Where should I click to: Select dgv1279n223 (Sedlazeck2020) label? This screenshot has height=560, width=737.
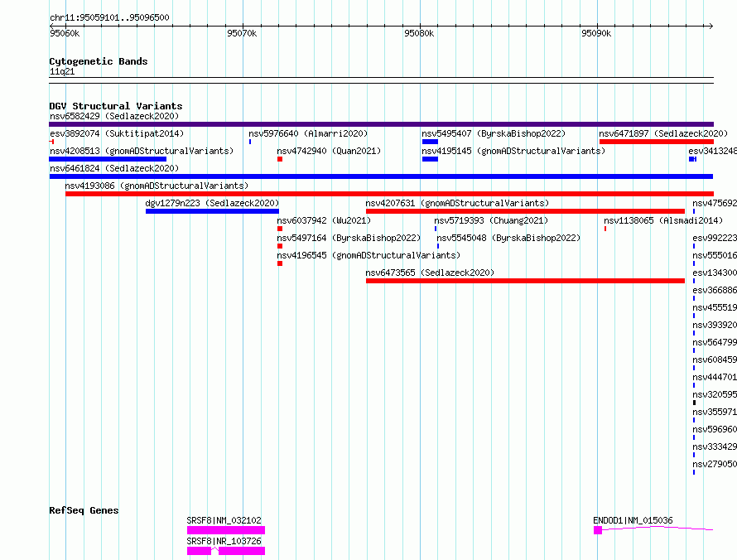(212, 203)
